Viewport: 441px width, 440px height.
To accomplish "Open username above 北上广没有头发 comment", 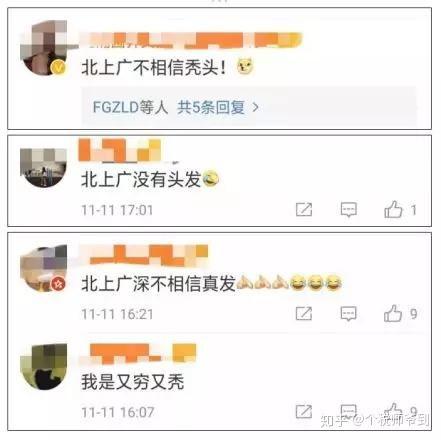I will coord(120,151).
